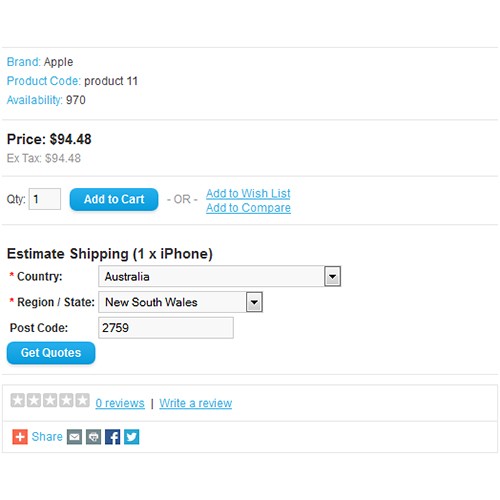
Task: Click the Post Code field with 2759
Action: (166, 328)
